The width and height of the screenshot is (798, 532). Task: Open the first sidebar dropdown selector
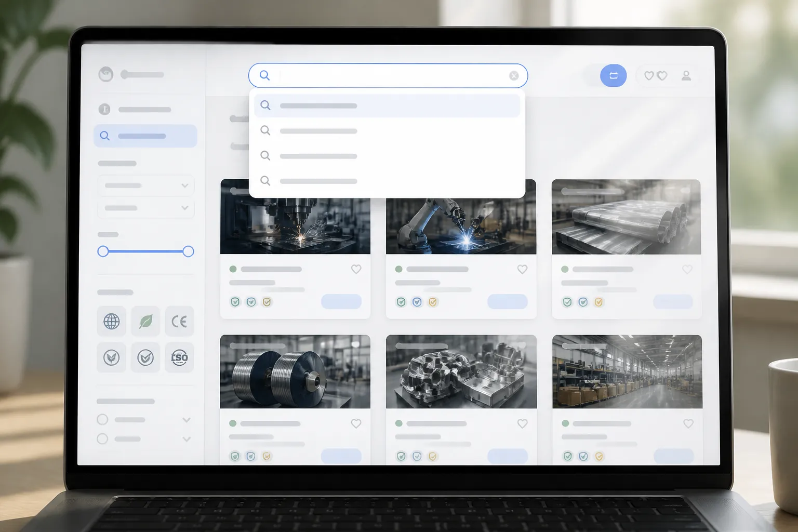click(x=146, y=185)
